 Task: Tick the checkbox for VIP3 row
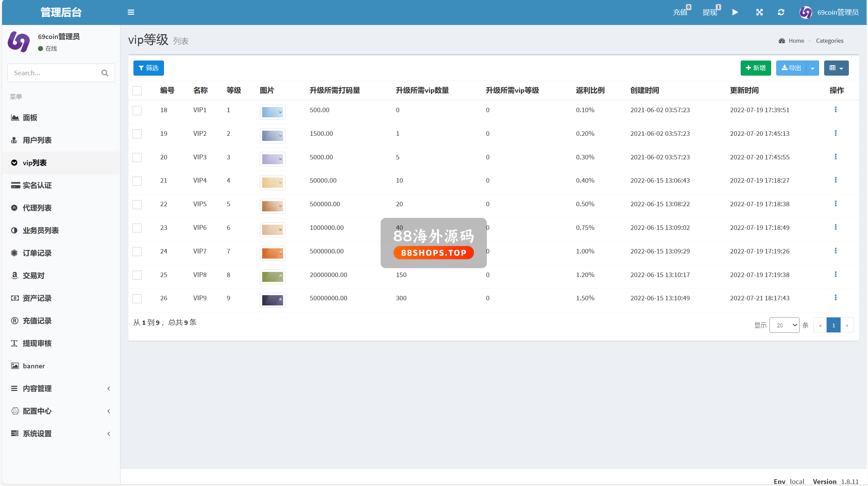(137, 157)
